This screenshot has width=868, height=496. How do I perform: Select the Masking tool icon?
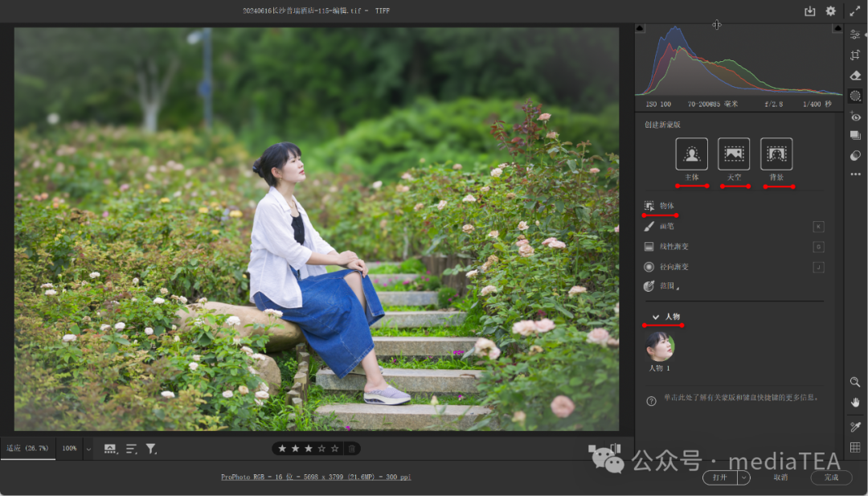855,96
